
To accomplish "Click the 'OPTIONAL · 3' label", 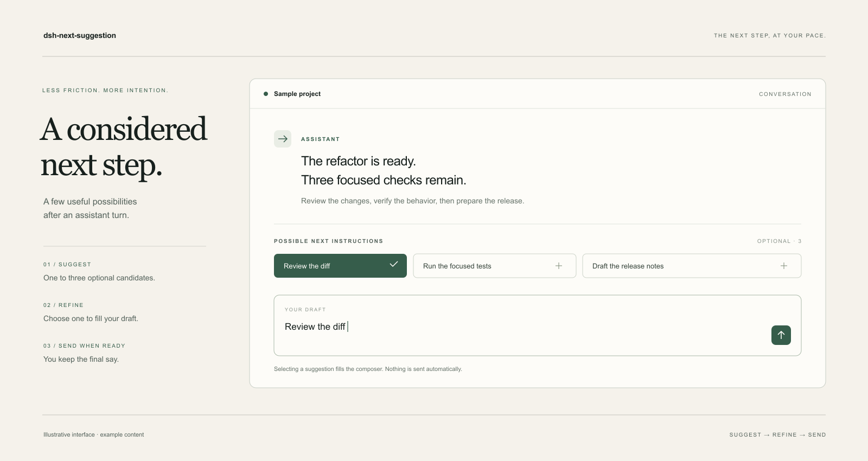I will [779, 241].
